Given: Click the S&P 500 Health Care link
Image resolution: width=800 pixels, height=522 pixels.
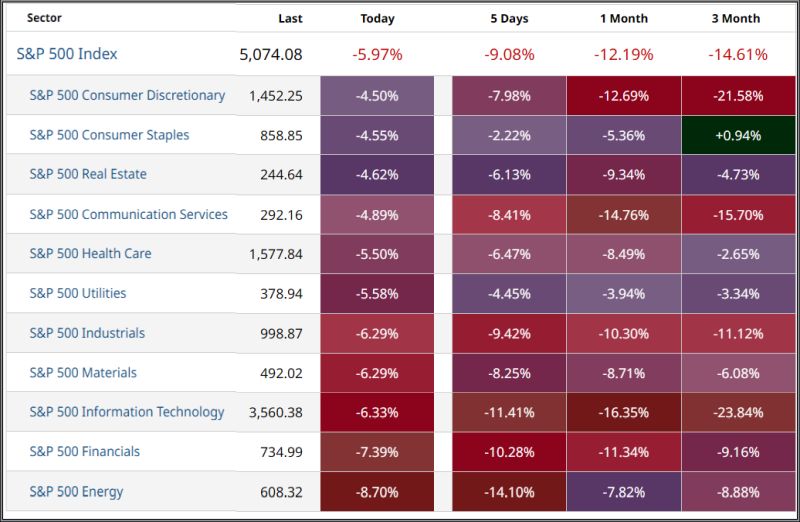Looking at the screenshot, I should tap(90, 253).
